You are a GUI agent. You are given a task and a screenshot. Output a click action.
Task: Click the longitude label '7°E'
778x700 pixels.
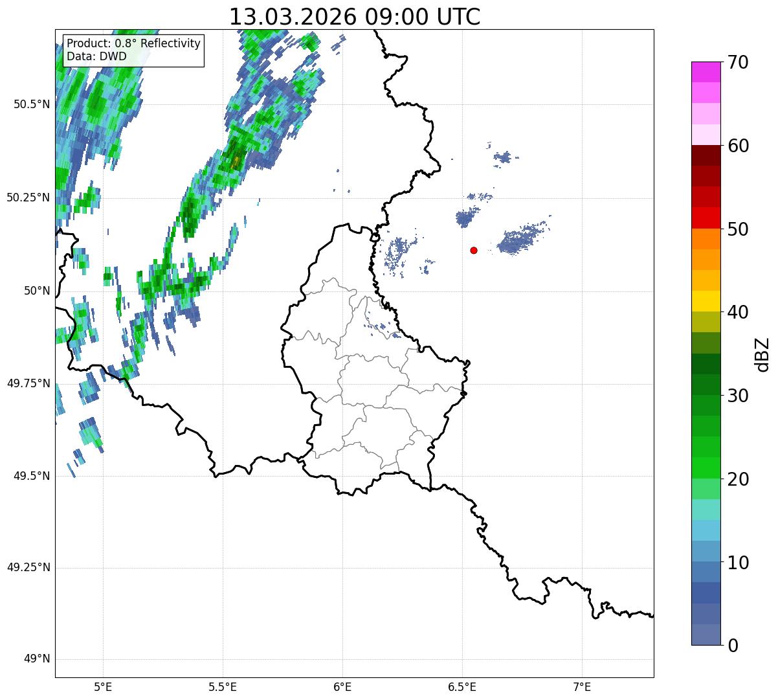(583, 686)
